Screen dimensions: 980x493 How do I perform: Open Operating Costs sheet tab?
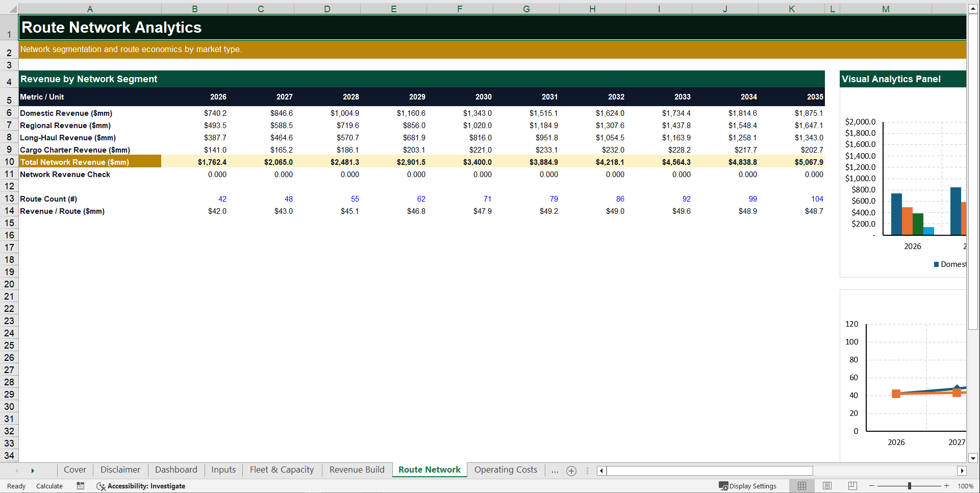click(x=506, y=470)
